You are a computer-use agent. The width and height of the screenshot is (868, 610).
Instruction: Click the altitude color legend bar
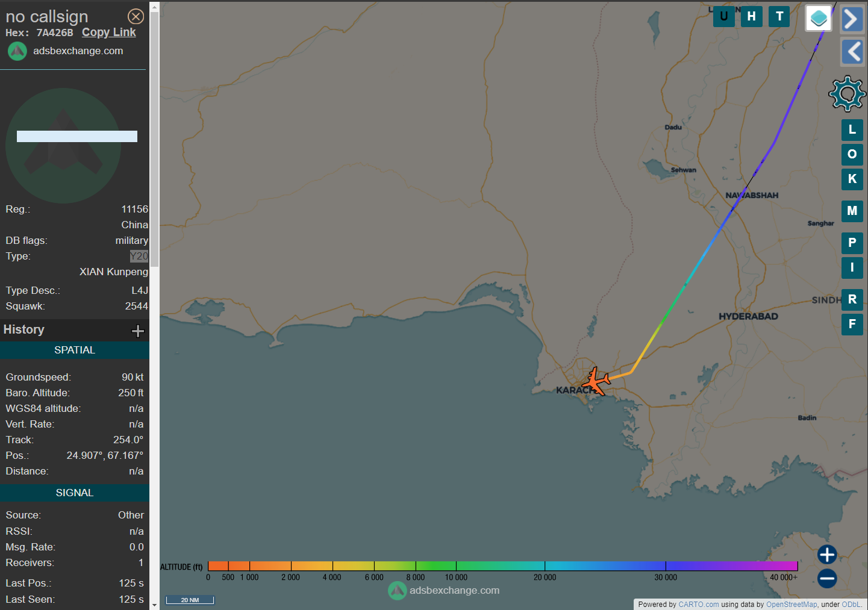502,566
